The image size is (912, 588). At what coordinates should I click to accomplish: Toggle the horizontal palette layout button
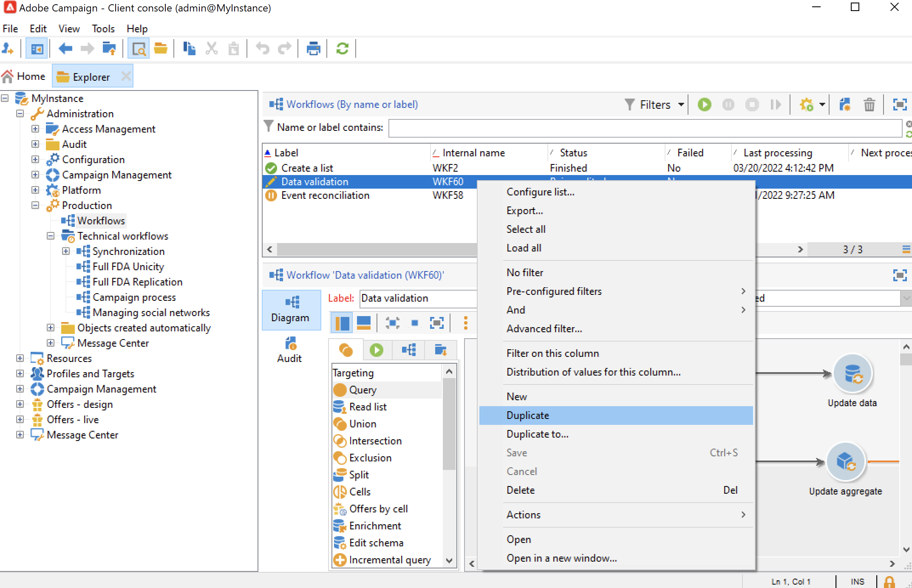(x=364, y=323)
